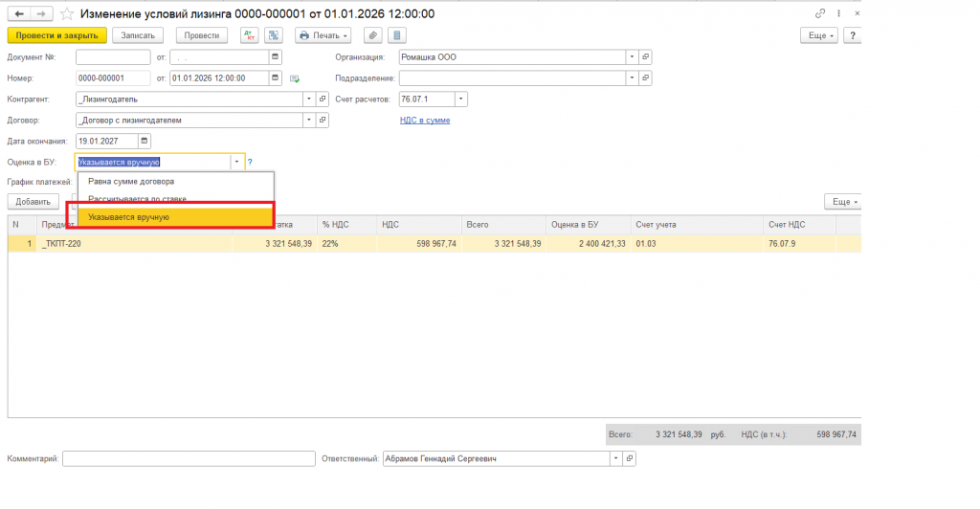Go forward using the right arrow
Screen dimensions: 980x509
coord(41,13)
